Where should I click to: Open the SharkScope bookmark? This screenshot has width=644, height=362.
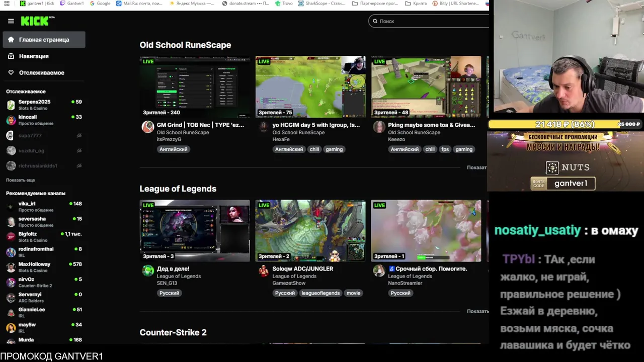click(x=321, y=4)
